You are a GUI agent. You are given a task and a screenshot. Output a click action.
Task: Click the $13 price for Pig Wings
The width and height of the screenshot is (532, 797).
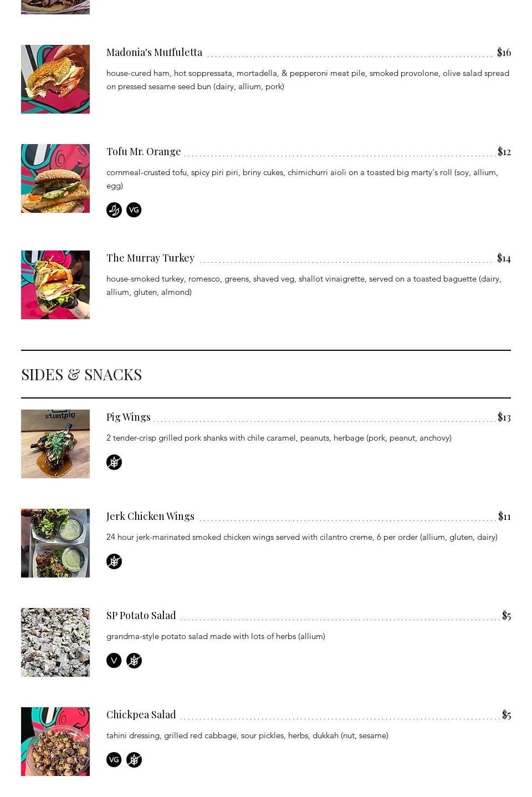504,417
